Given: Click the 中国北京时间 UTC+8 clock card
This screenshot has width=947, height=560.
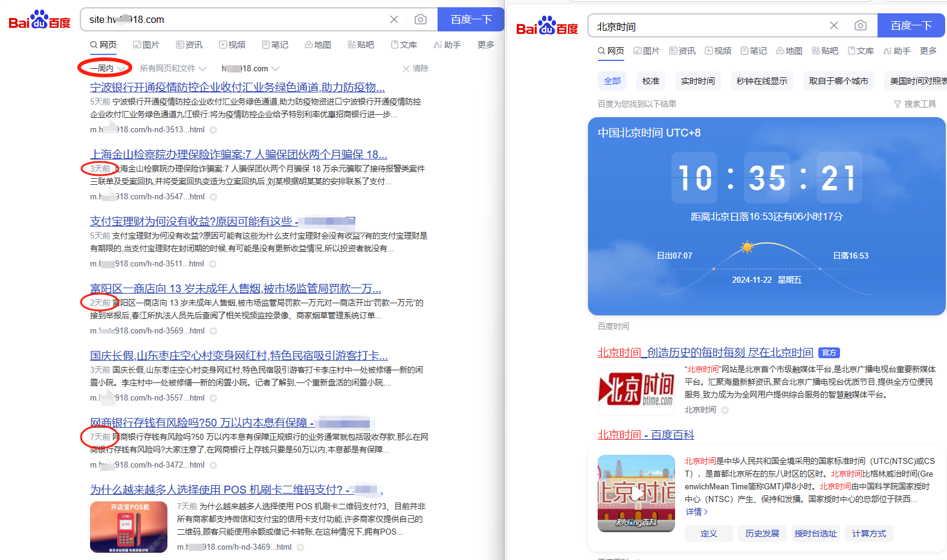Looking at the screenshot, I should point(766,216).
